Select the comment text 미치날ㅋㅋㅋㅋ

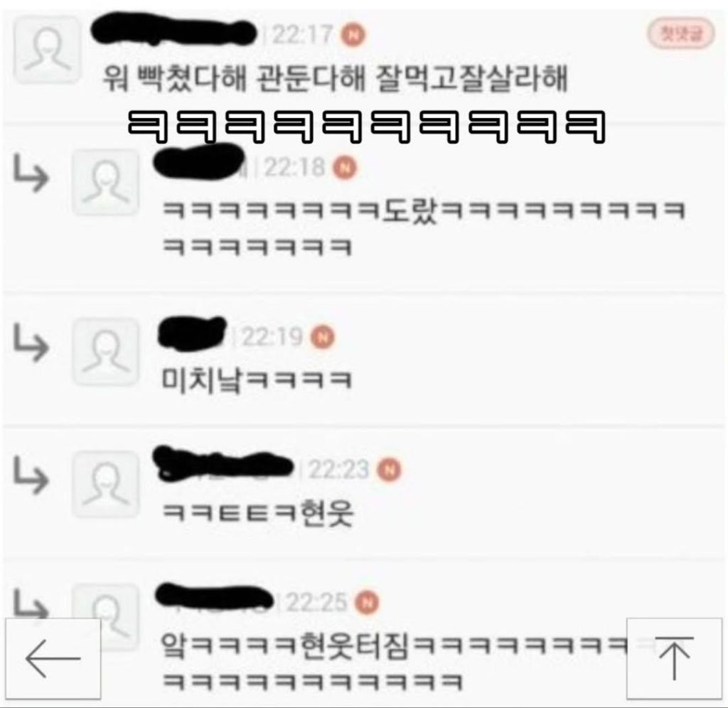257,380
